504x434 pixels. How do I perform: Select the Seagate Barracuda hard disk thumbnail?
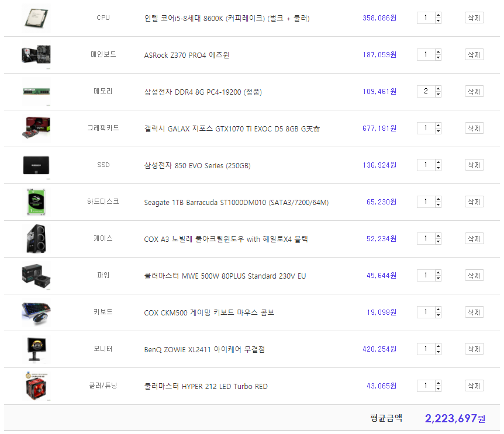coord(36,202)
